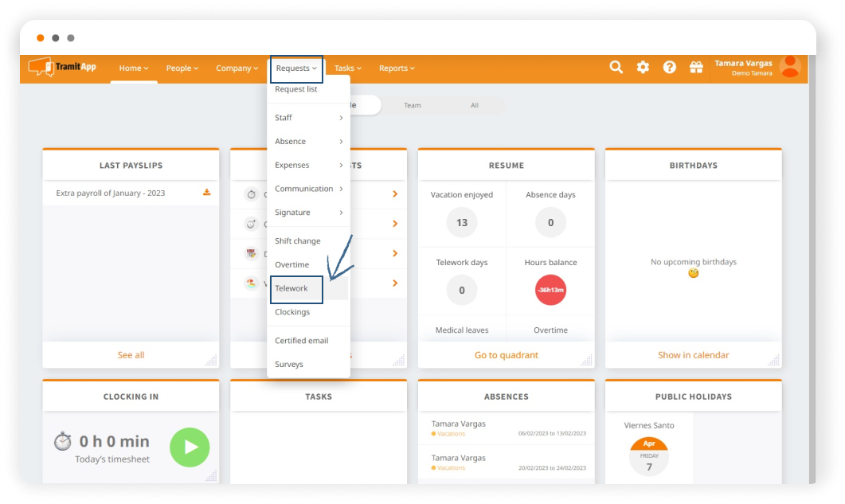Click the See all payslips link
Image resolution: width=845 pixels, height=504 pixels.
click(x=131, y=355)
